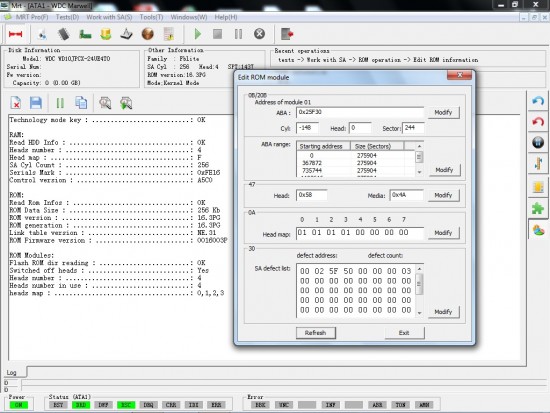Click the red undo arrow in right sidebar

click(x=538, y=122)
